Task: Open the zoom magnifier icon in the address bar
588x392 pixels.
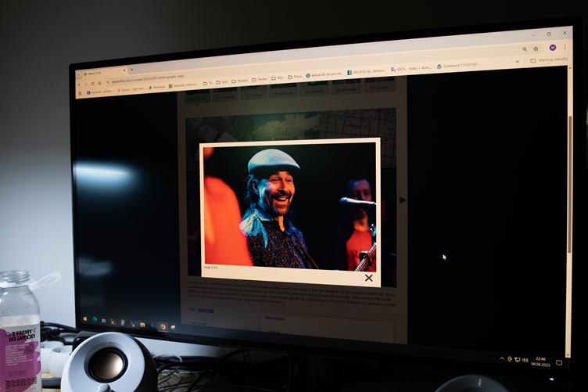Action: 525,49
